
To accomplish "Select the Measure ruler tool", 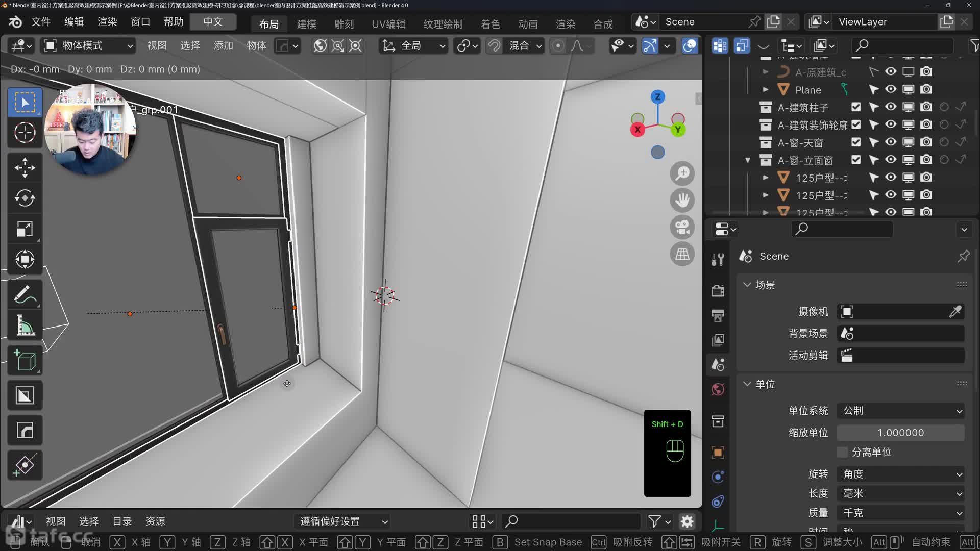I will point(24,325).
